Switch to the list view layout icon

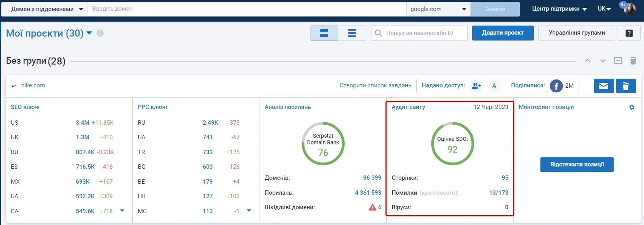coord(352,33)
